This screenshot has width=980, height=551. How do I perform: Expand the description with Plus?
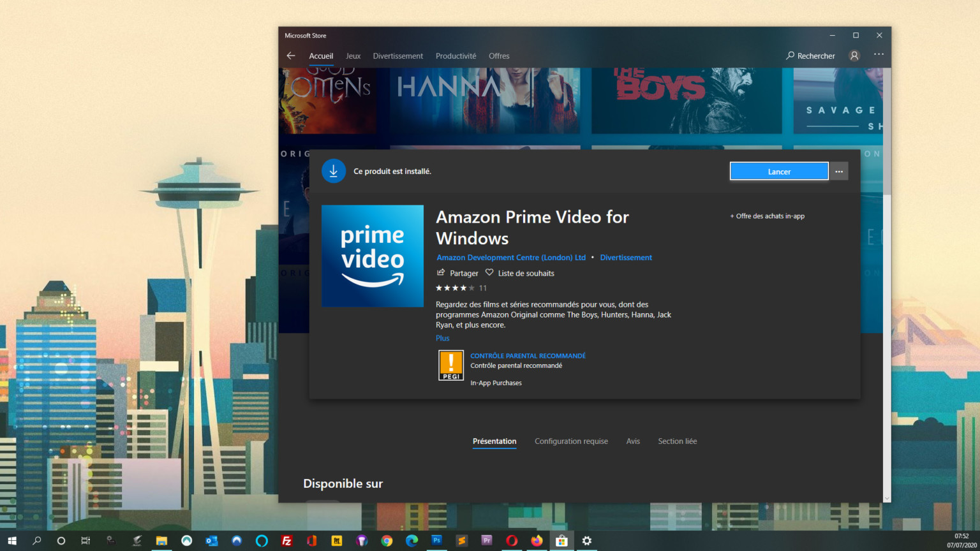(x=442, y=338)
